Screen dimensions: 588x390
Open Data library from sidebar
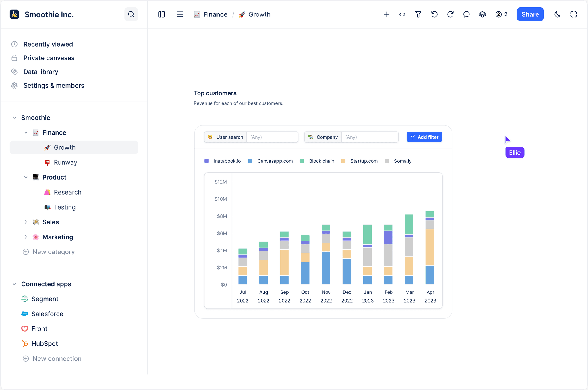click(x=41, y=72)
